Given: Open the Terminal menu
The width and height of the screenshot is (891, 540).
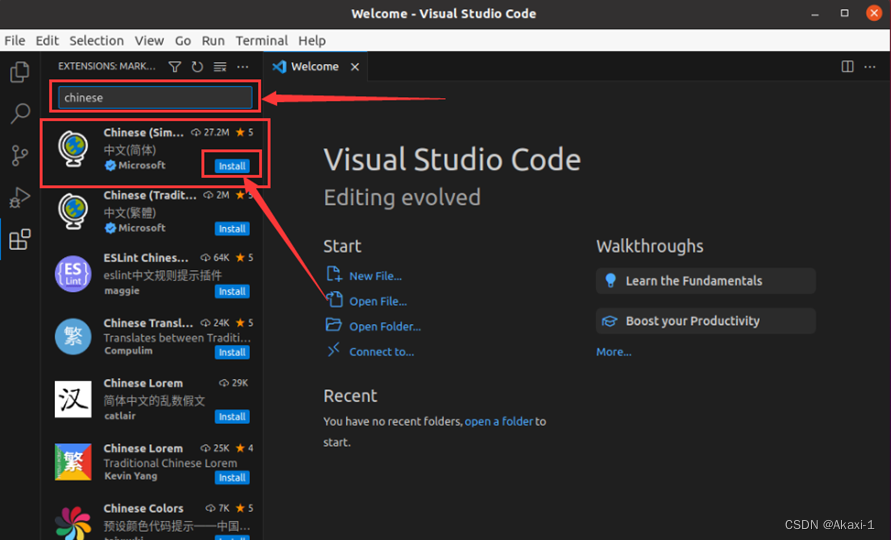Looking at the screenshot, I should click(261, 41).
